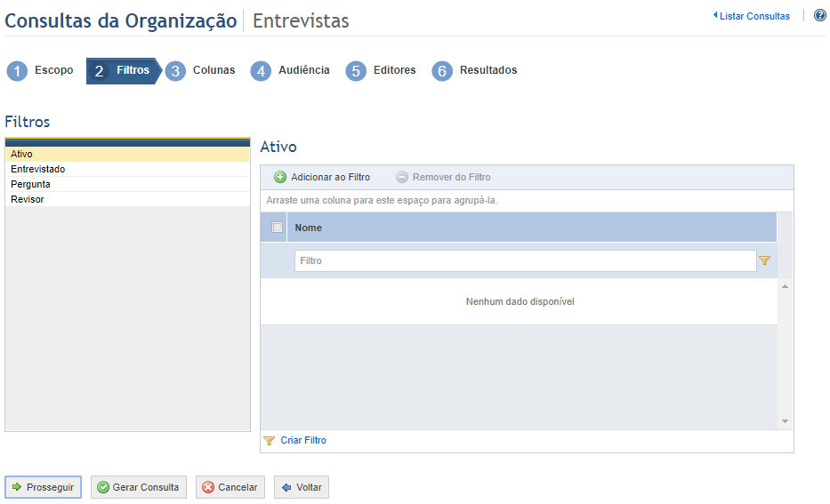This screenshot has height=504, width=830.
Task: Go to the Colunas step
Action: pos(214,70)
